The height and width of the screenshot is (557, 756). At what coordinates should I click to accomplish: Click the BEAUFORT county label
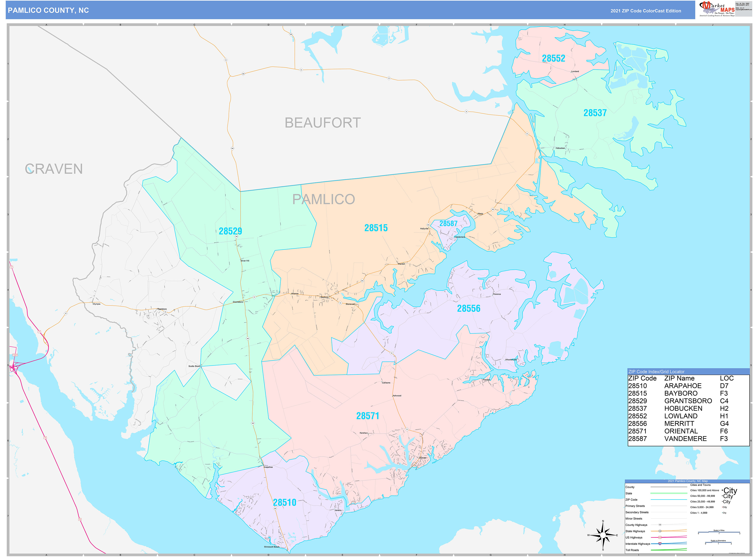click(323, 123)
